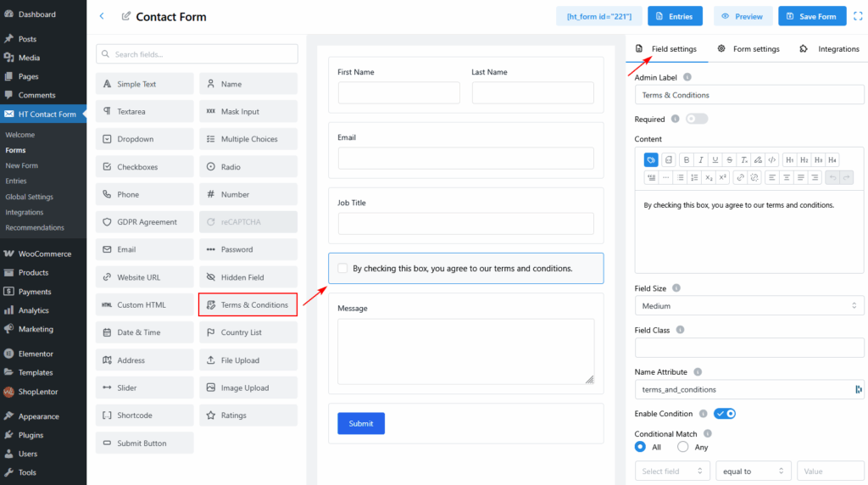Click the Bold icon in content editor
Image resolution: width=868 pixels, height=485 pixels.
coord(687,159)
